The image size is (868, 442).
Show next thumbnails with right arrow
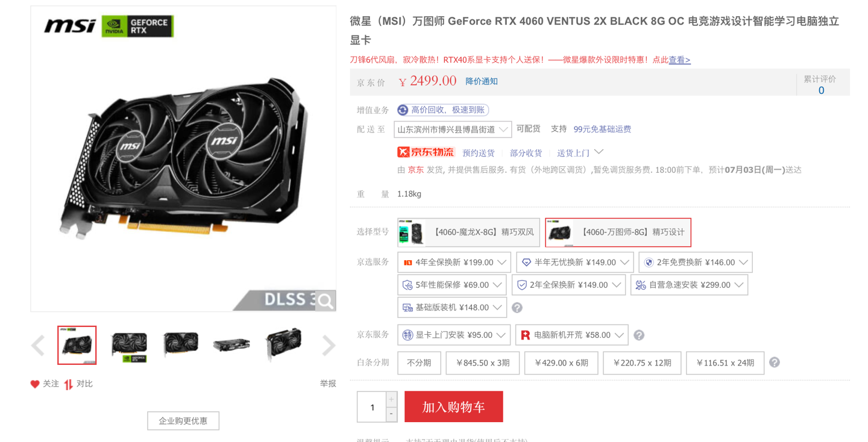(x=329, y=346)
